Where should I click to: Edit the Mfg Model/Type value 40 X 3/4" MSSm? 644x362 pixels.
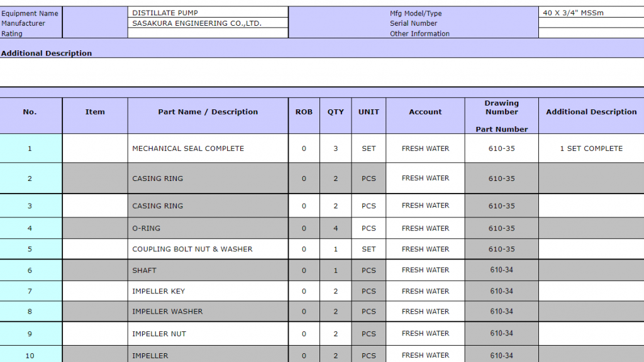591,13
